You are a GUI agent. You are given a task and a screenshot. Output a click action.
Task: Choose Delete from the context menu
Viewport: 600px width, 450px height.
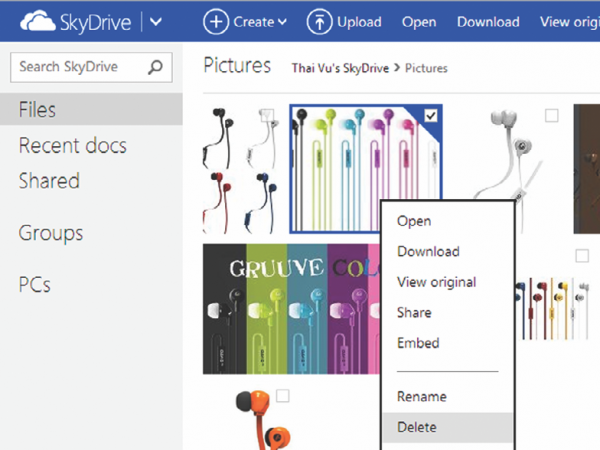(x=448, y=427)
